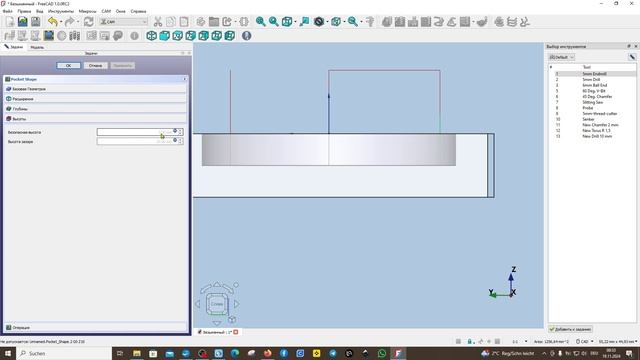Expand the Расширения section

[x=96, y=99]
